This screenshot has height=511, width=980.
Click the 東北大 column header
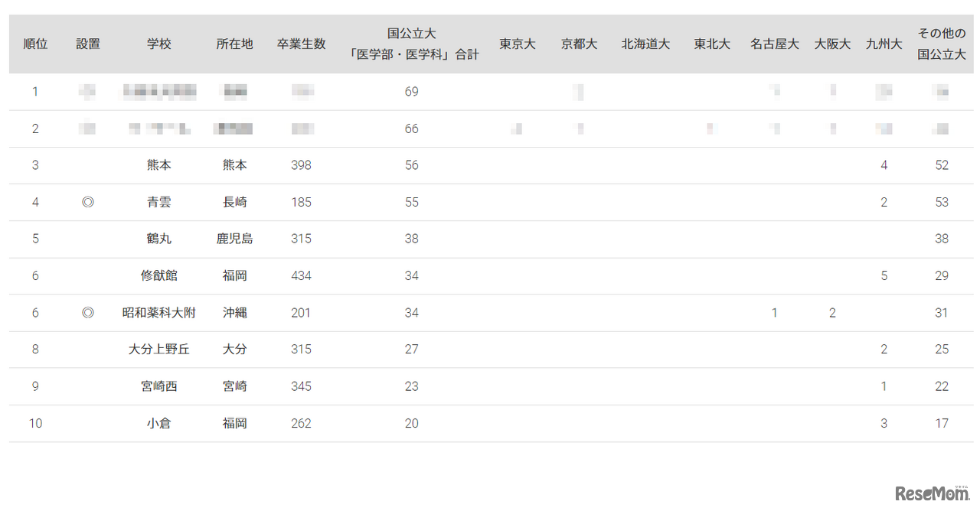click(711, 44)
